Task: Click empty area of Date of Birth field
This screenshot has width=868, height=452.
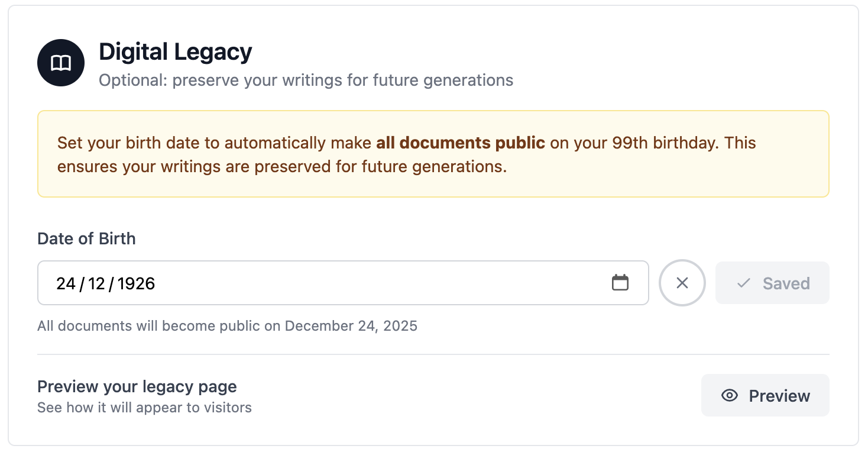Action: click(378, 283)
